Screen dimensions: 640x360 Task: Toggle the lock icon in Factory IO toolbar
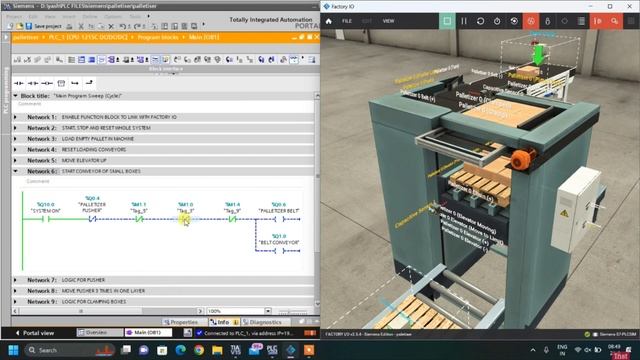tap(548, 21)
